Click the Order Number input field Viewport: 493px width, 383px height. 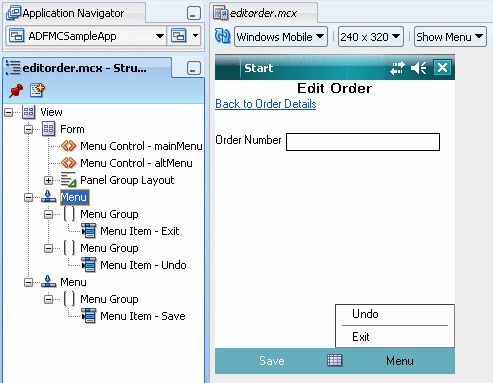click(x=363, y=142)
